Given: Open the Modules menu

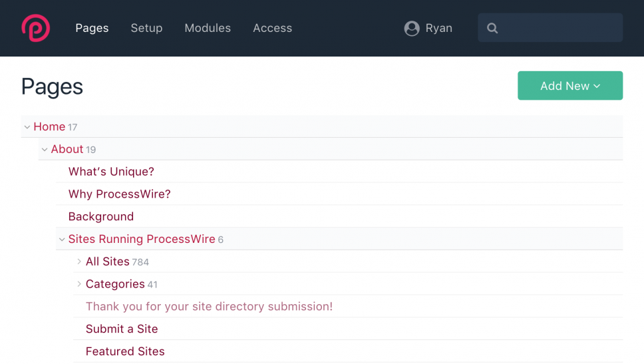Looking at the screenshot, I should click(x=208, y=28).
